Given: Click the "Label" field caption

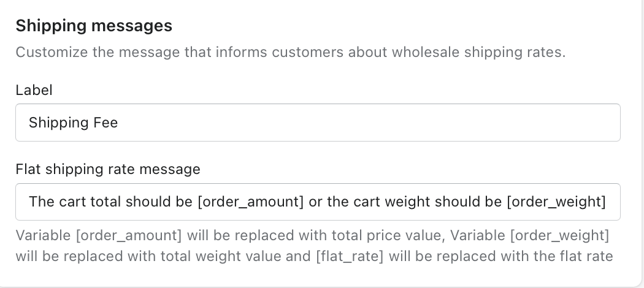Looking at the screenshot, I should coord(34,90).
